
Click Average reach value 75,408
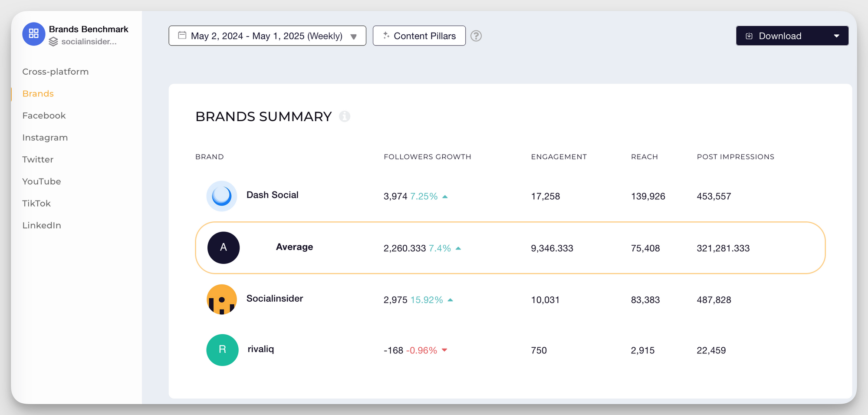645,248
